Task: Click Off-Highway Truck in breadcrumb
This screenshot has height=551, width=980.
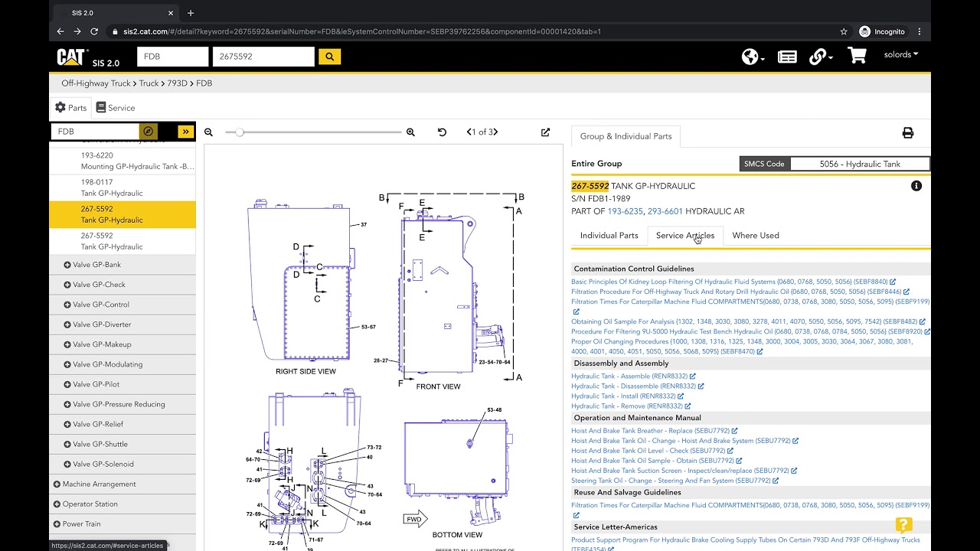Action: coord(96,83)
